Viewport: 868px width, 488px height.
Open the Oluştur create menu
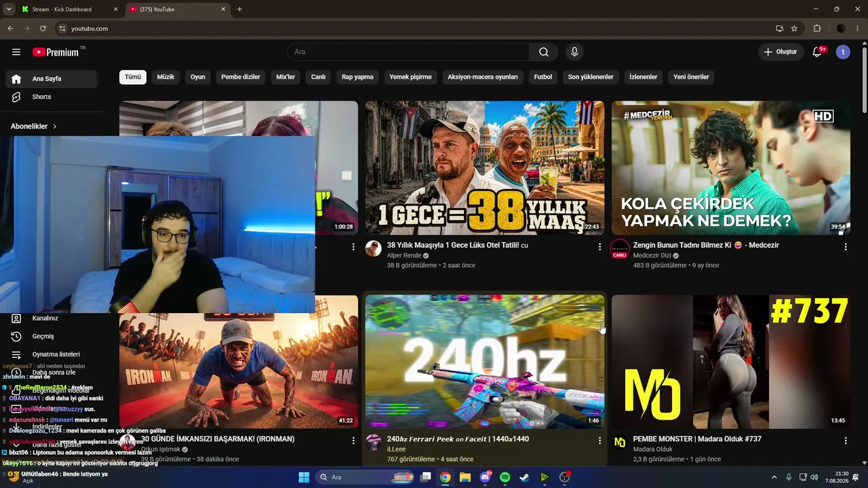click(781, 52)
